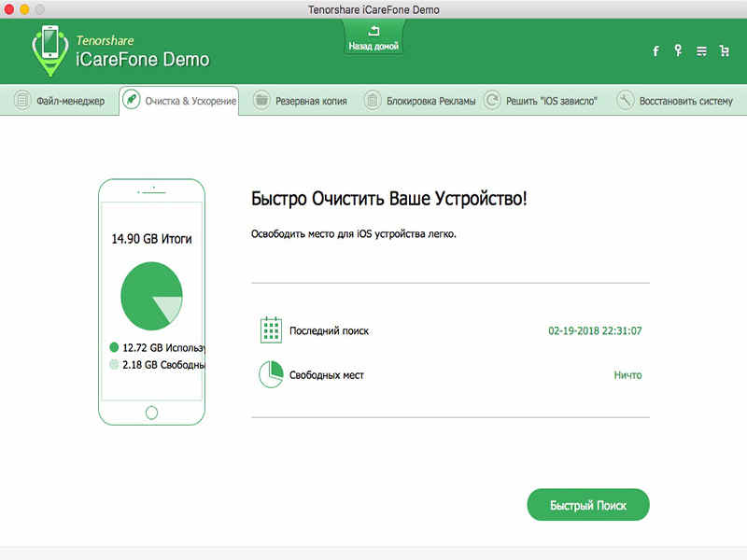The width and height of the screenshot is (747, 560).
Task: Click the ad block trash icon
Action: (x=373, y=101)
